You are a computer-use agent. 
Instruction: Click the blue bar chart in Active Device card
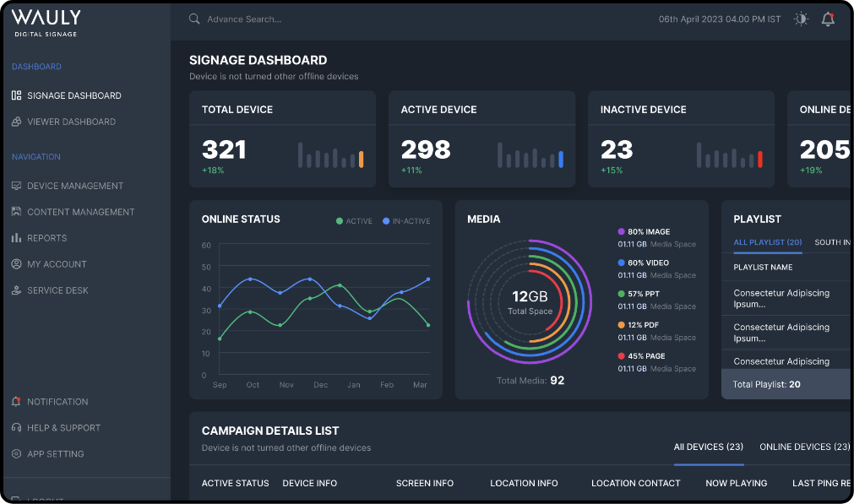pos(530,155)
